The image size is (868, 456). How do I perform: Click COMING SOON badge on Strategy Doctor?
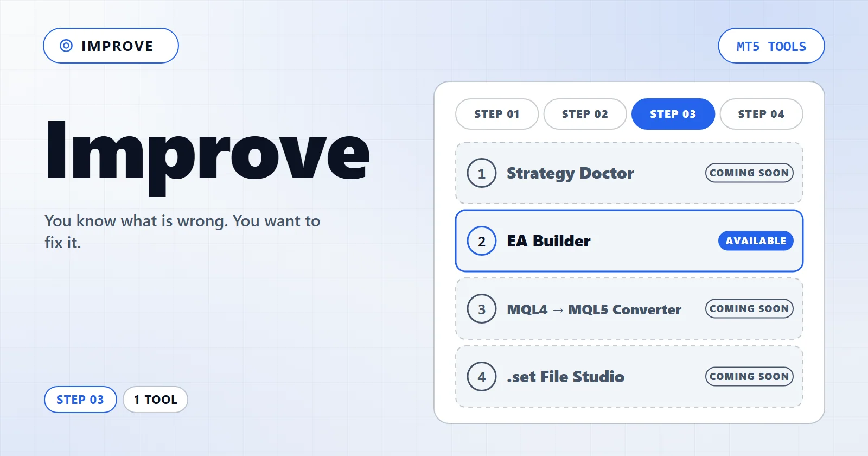pyautogui.click(x=749, y=173)
